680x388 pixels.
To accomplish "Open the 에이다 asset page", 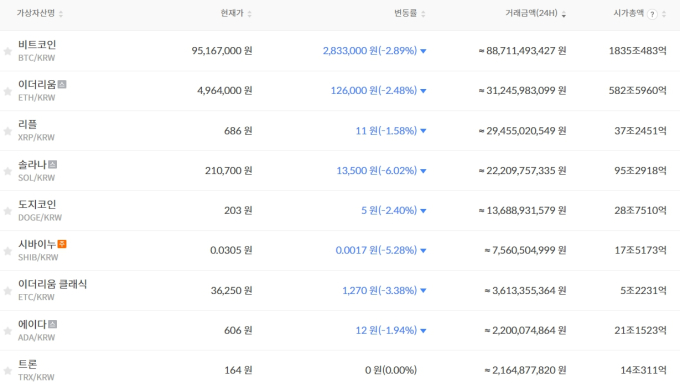I will pos(32,324).
